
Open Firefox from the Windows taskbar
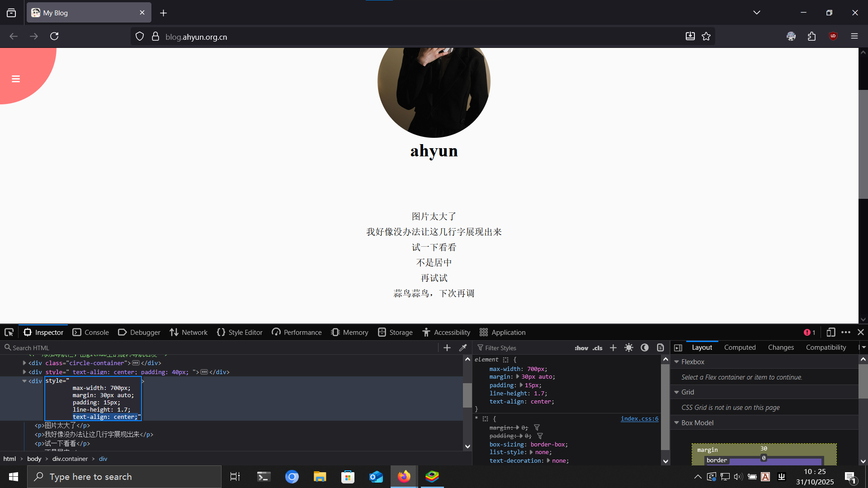(x=404, y=477)
